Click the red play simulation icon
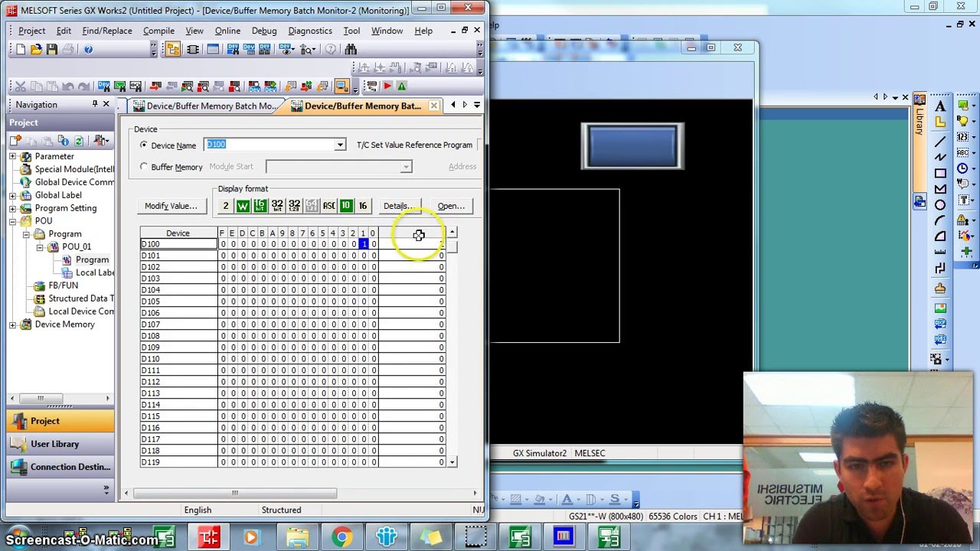 [x=387, y=86]
